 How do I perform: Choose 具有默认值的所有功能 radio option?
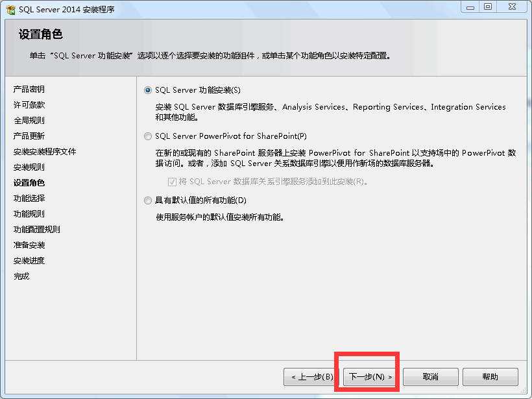pyautogui.click(x=147, y=200)
